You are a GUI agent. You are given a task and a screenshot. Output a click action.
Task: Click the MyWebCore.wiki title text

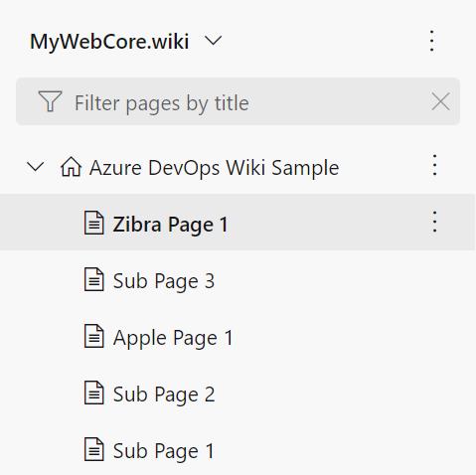click(x=109, y=42)
